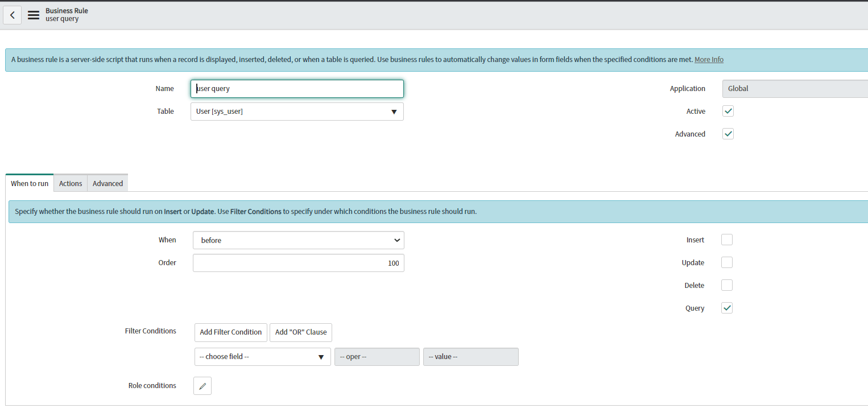The image size is (868, 408).
Task: Click the value field in filter conditions
Action: click(x=471, y=357)
